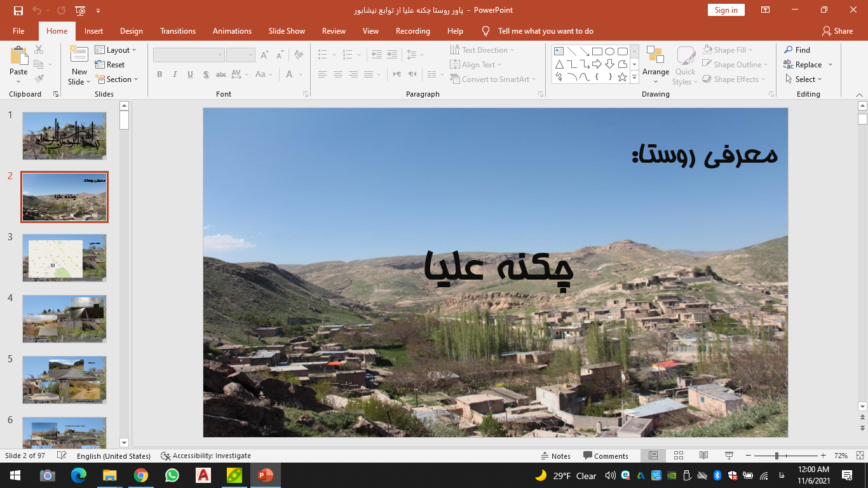Image resolution: width=868 pixels, height=488 pixels.
Task: Open the Insert tab
Action: point(93,30)
